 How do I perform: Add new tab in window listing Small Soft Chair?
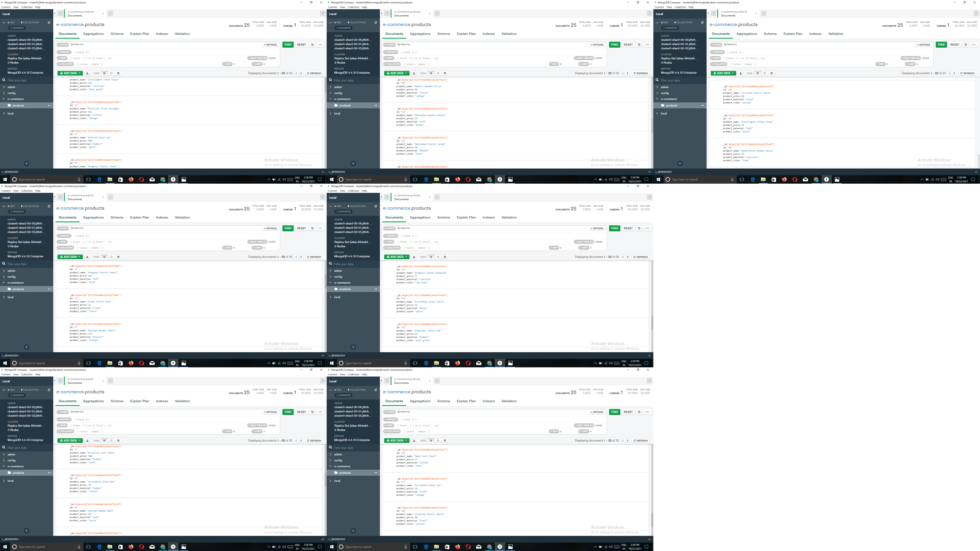point(437,381)
